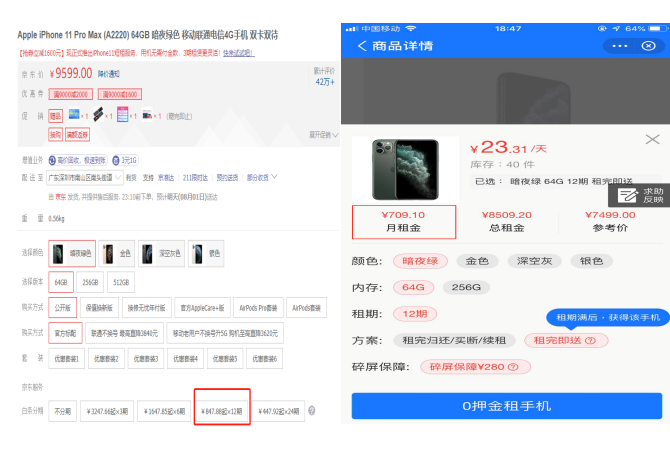The width and height of the screenshot is (670, 462).
Task: Click the 211限时达 delivery link
Action: pos(195,177)
